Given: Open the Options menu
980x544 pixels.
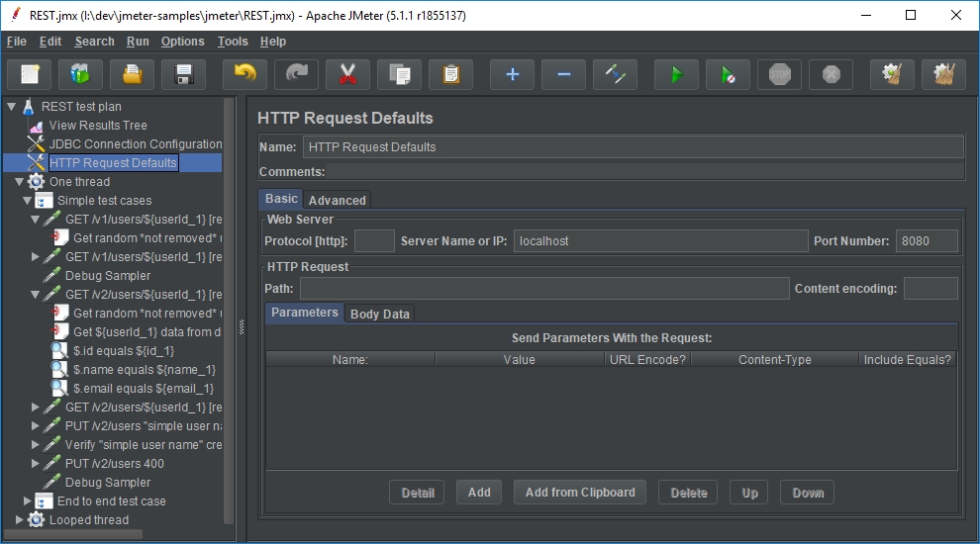Looking at the screenshot, I should 182,42.
